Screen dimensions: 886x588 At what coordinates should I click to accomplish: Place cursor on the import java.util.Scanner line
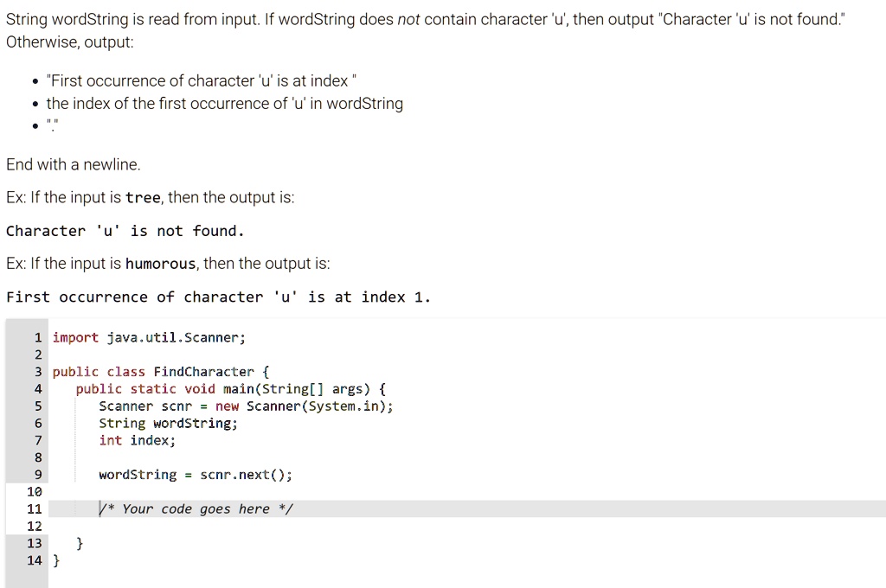[x=149, y=337]
